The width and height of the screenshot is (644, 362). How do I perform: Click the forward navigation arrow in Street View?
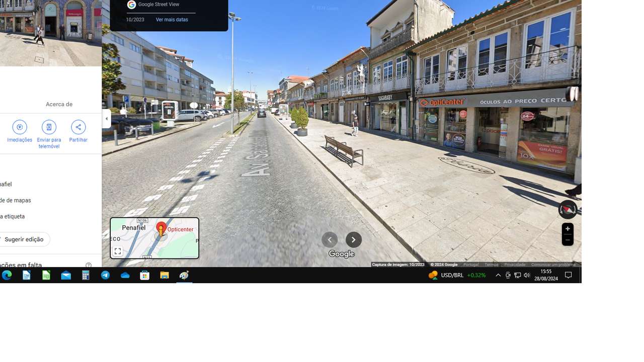pos(354,239)
